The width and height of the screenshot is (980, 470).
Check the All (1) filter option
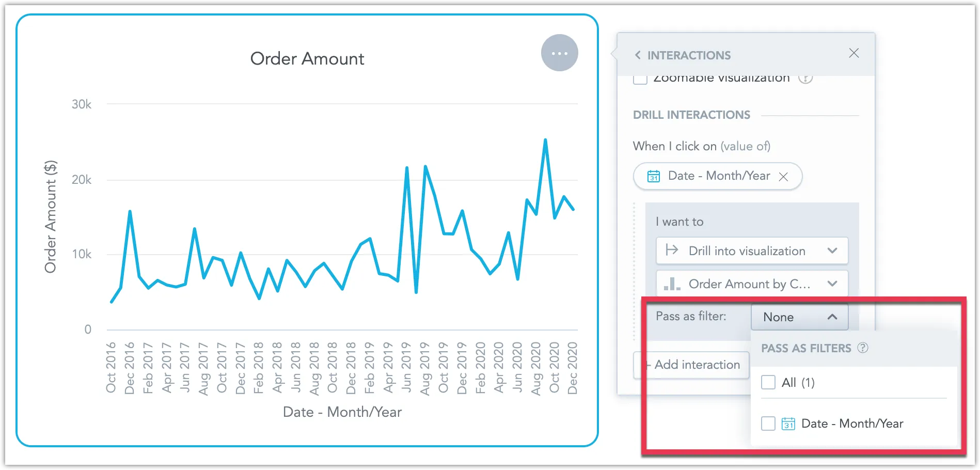tap(768, 382)
